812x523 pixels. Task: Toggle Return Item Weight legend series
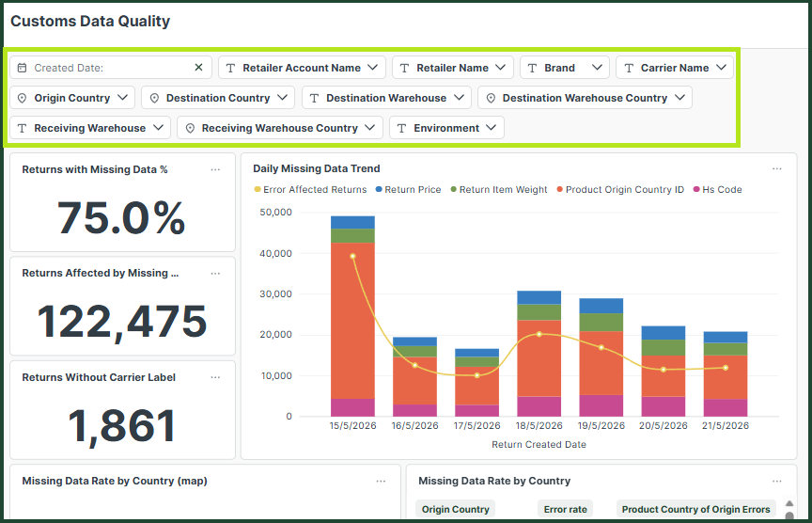pos(499,190)
